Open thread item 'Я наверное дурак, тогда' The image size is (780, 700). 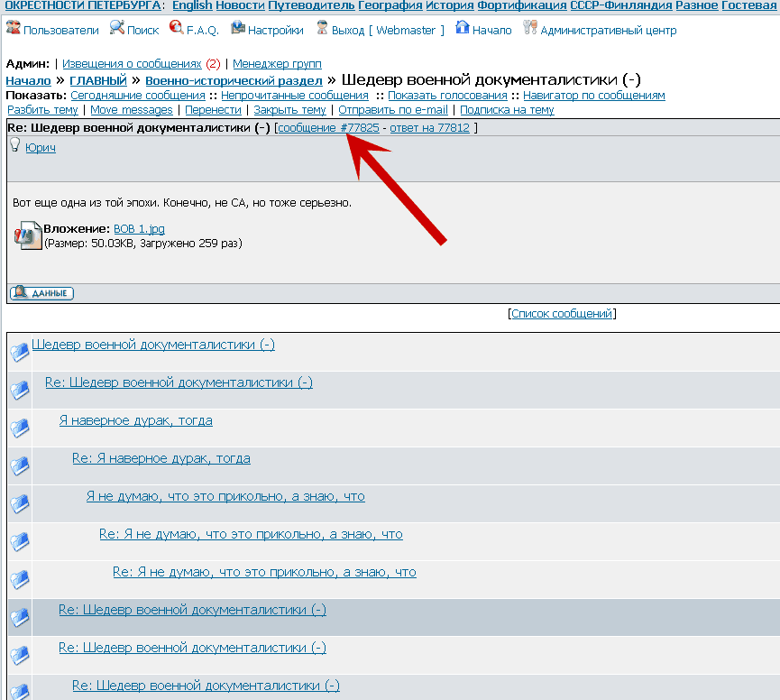coord(135,420)
